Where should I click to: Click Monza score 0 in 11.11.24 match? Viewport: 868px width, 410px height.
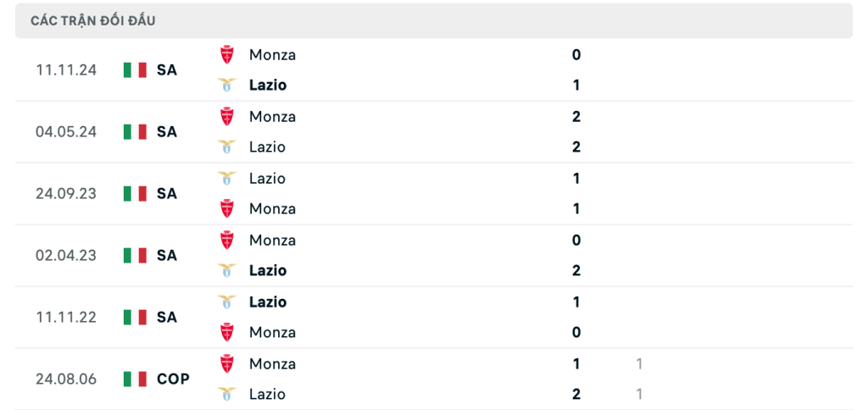pos(576,55)
